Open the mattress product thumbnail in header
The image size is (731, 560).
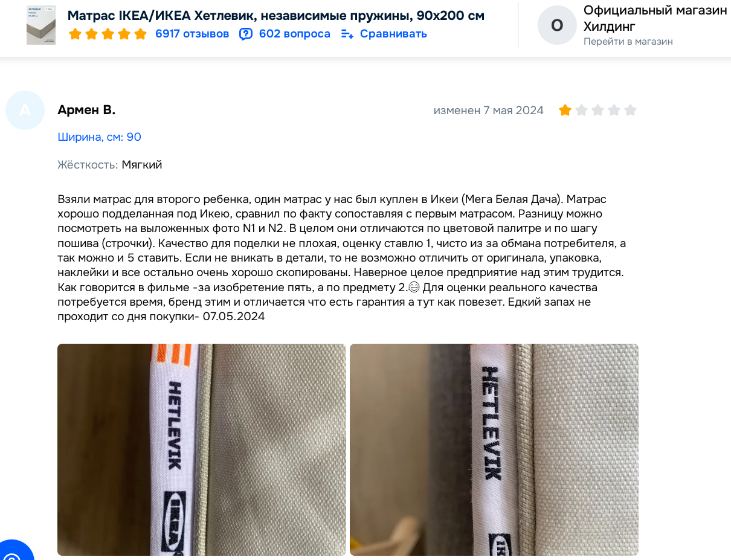(x=41, y=25)
